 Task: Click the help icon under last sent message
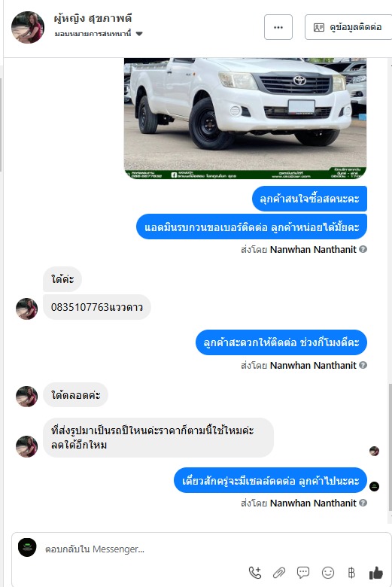[x=363, y=503]
